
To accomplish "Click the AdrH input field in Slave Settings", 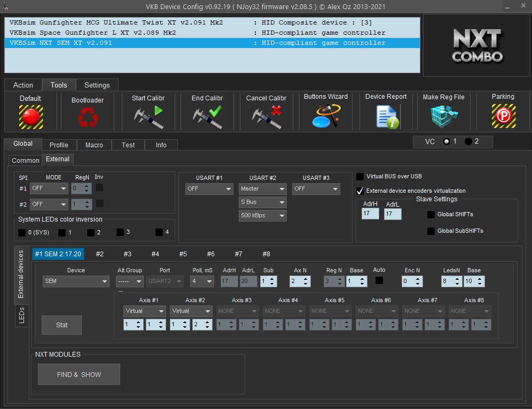I will [370, 214].
